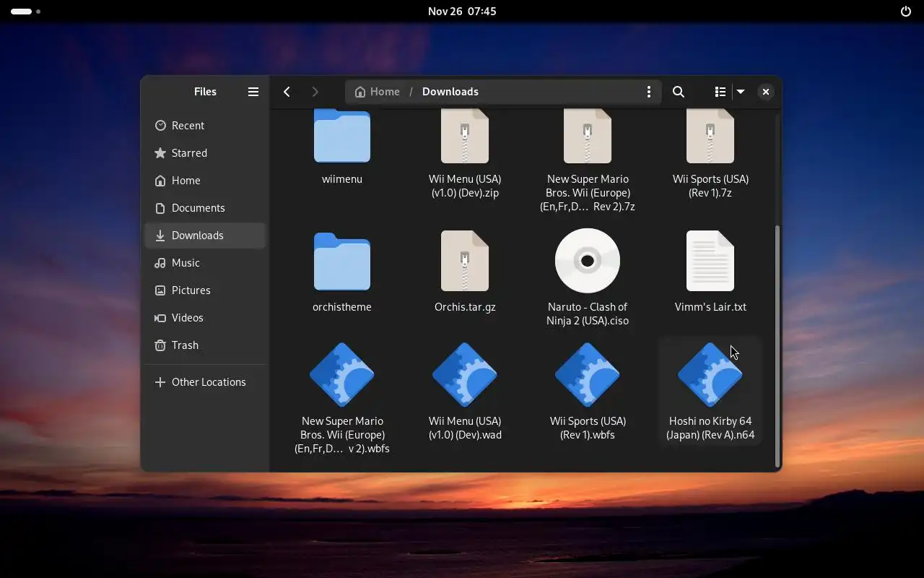Close the Files window

(x=766, y=92)
